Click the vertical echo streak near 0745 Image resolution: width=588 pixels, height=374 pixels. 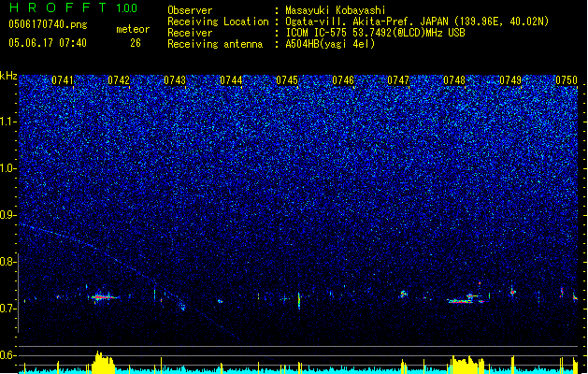coord(299,300)
